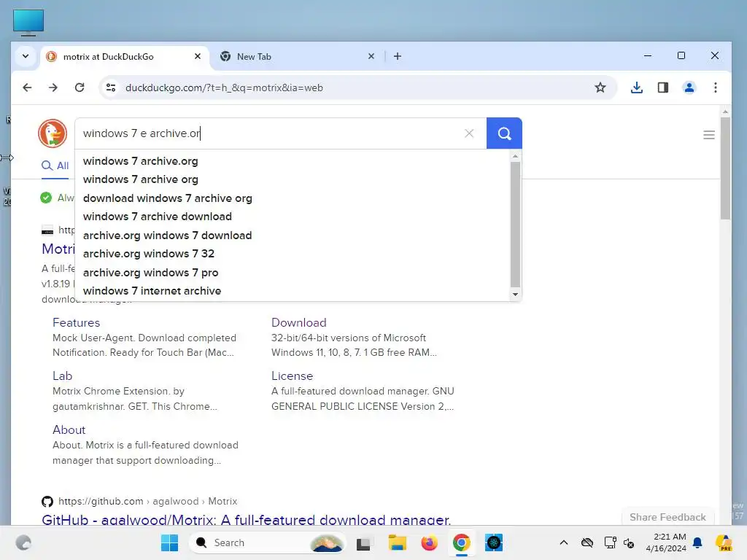Viewport: 747px width, 560px height.
Task: Open the notification bell icon
Action: 697,542
